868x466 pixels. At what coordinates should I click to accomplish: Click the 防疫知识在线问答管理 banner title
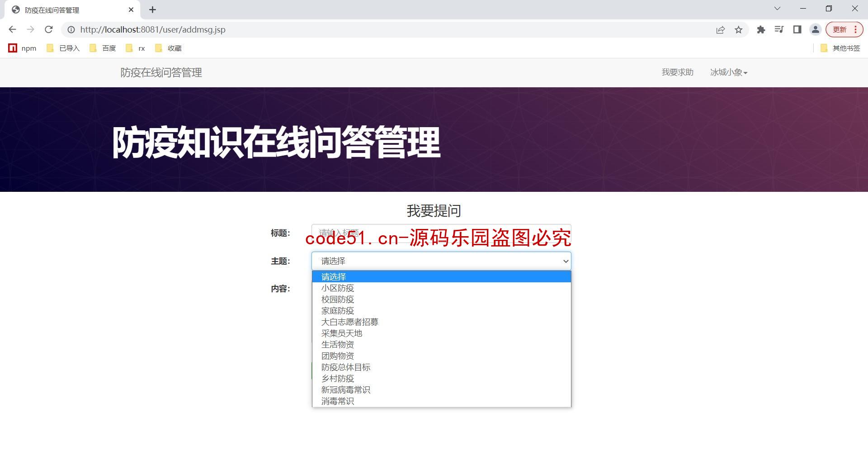276,142
